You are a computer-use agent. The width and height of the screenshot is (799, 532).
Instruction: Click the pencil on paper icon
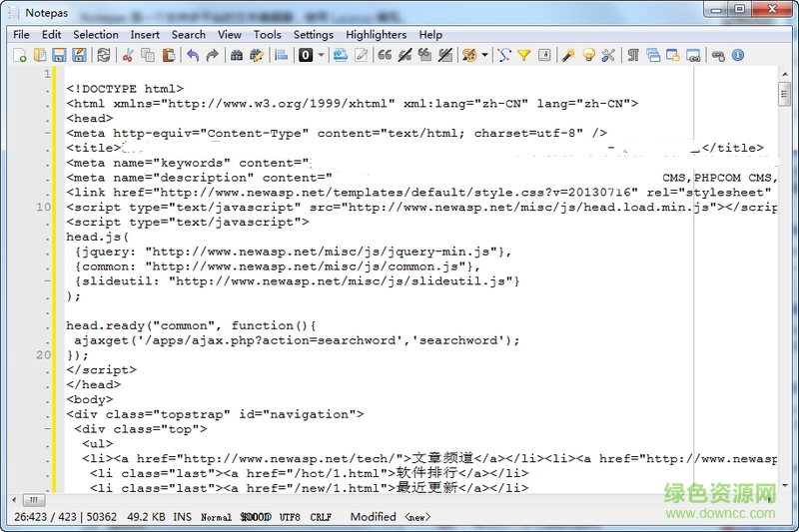click(x=361, y=55)
